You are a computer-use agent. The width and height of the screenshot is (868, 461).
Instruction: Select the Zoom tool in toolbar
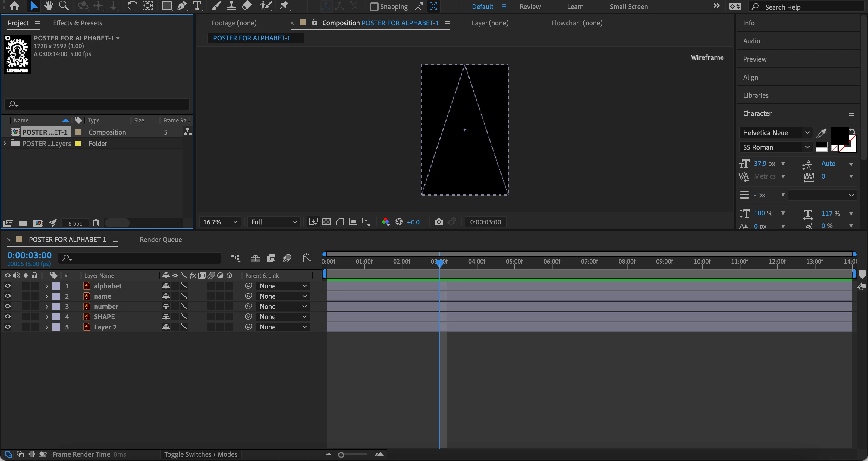[63, 6]
